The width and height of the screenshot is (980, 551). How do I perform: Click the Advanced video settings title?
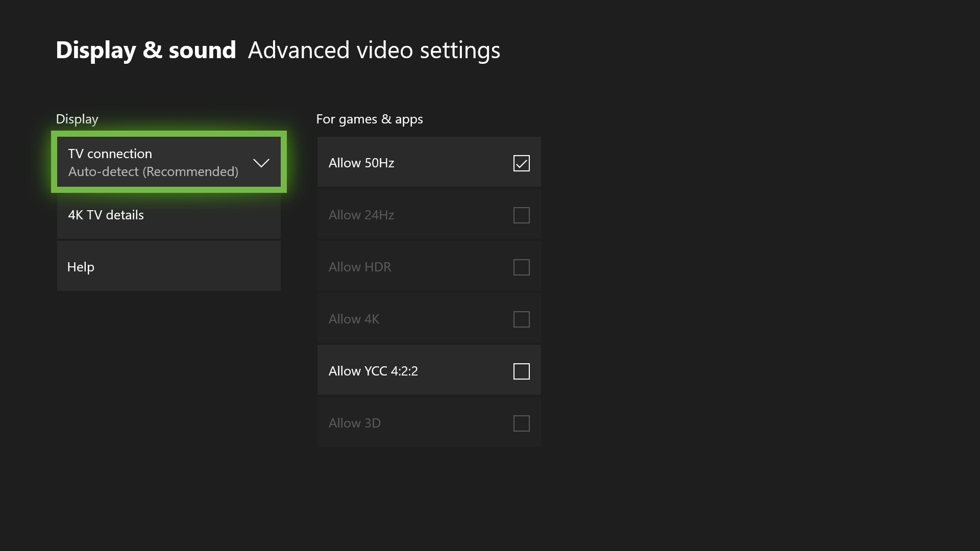click(x=374, y=49)
